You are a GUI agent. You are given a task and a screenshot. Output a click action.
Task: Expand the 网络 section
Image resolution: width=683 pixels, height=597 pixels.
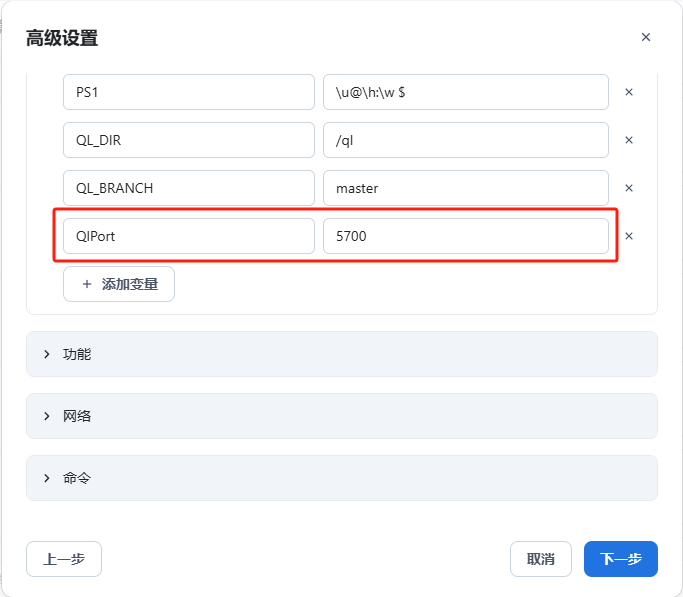coord(342,416)
